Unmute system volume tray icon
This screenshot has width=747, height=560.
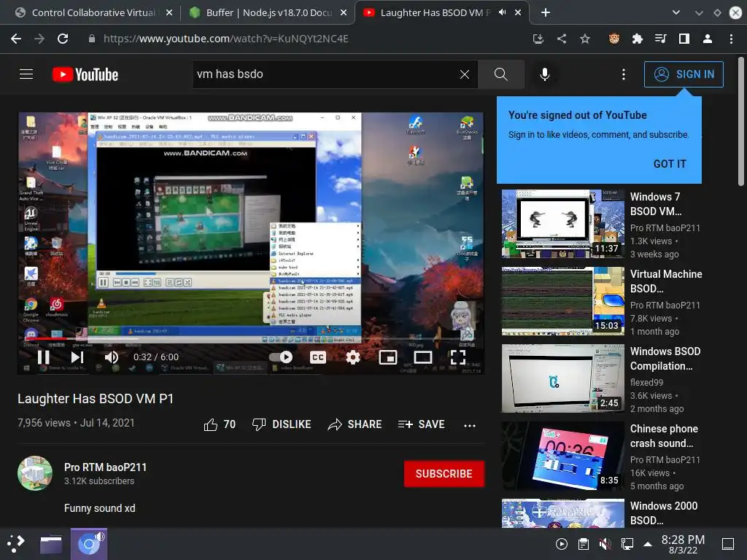[605, 544]
